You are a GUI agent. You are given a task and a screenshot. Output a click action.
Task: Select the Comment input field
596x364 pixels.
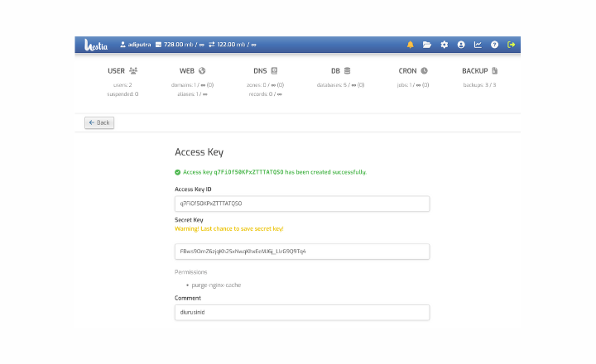point(302,312)
